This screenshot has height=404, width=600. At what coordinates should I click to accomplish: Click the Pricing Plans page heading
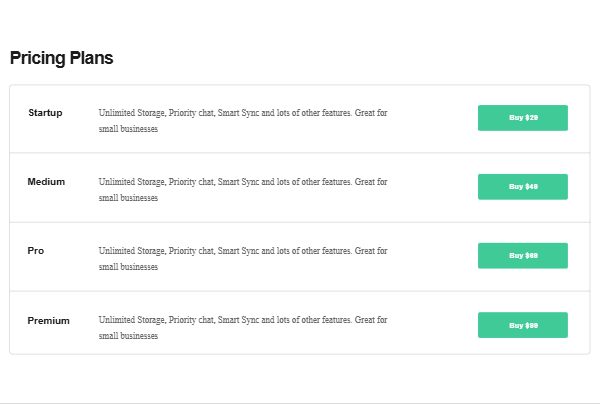click(x=62, y=58)
